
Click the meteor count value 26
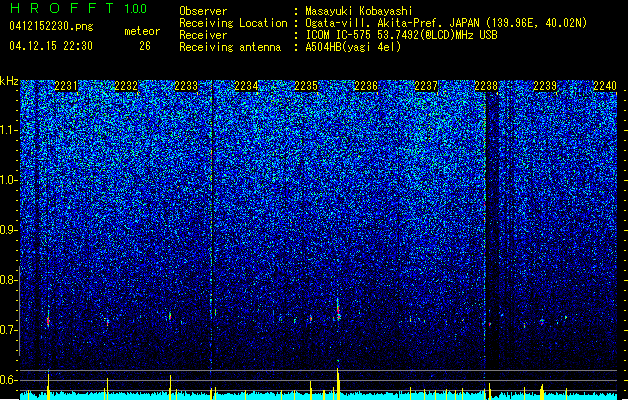(145, 46)
